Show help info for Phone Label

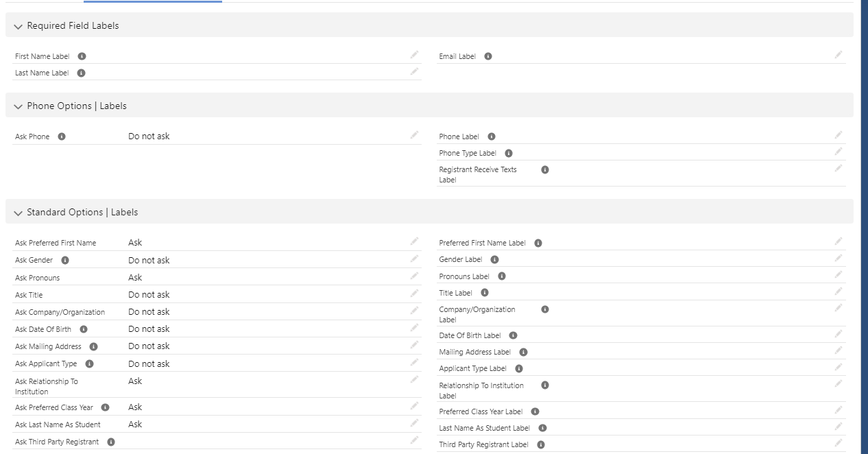pos(492,136)
